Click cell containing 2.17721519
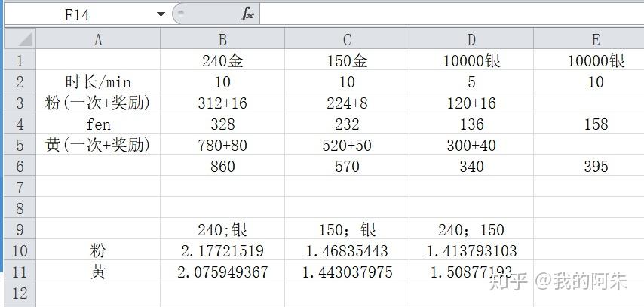644x307 pixels. (x=222, y=250)
